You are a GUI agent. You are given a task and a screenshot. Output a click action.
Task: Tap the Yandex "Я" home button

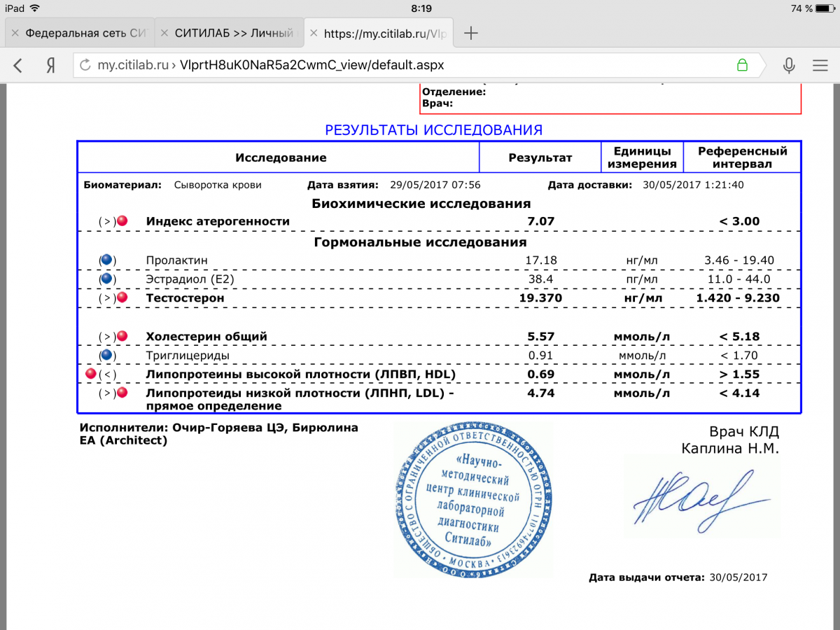[x=50, y=66]
